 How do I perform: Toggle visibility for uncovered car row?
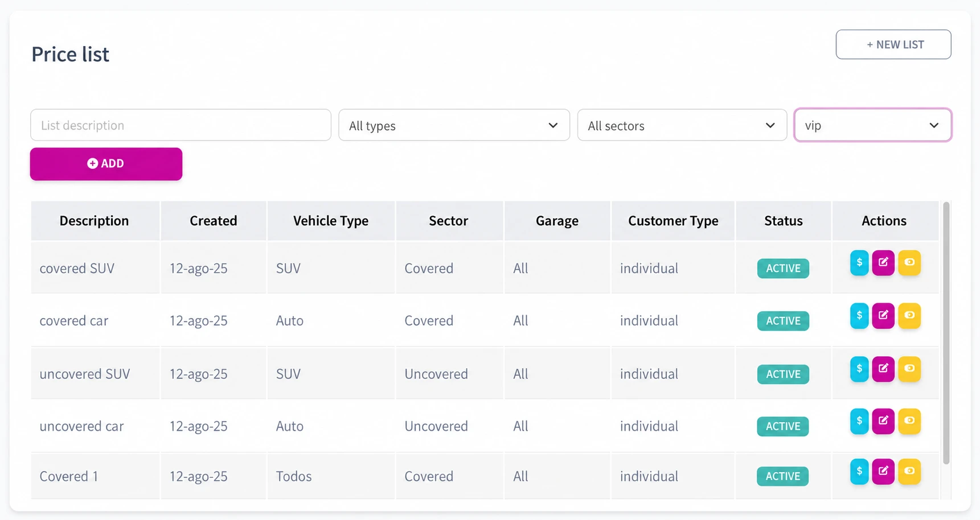pos(909,421)
